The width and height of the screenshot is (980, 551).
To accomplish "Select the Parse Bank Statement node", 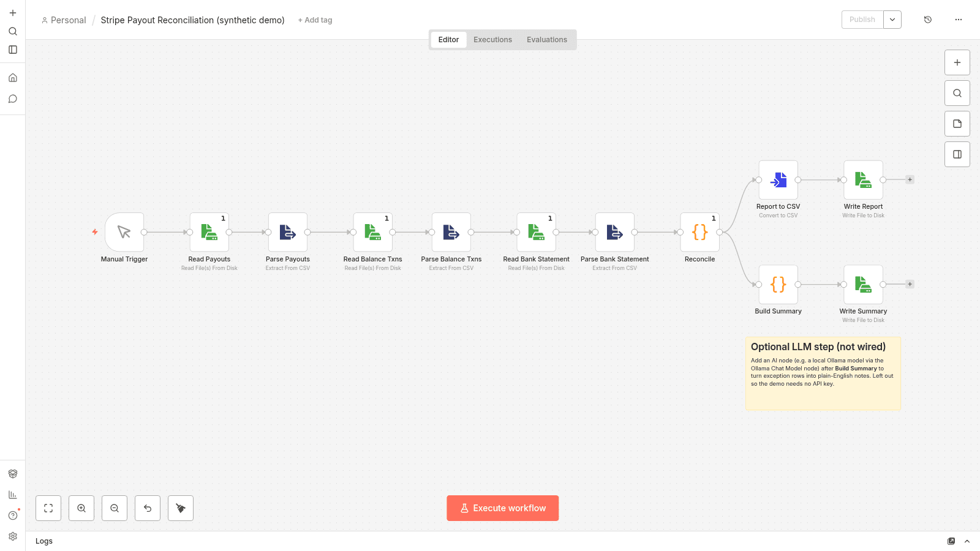I will [615, 232].
